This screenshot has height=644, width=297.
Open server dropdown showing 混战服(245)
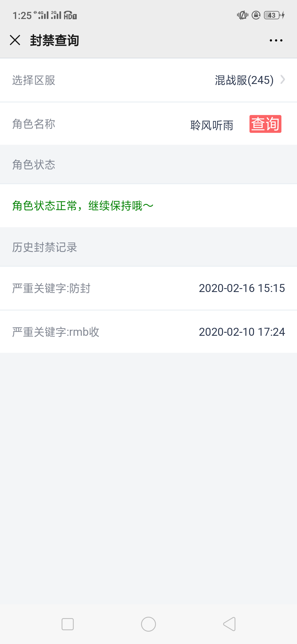(x=244, y=80)
